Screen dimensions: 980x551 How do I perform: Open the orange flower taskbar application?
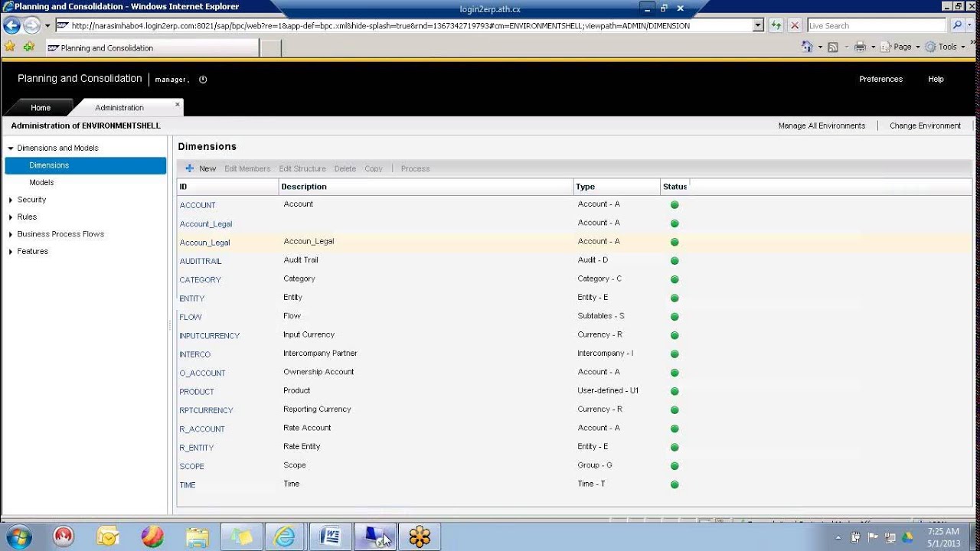[x=420, y=537]
